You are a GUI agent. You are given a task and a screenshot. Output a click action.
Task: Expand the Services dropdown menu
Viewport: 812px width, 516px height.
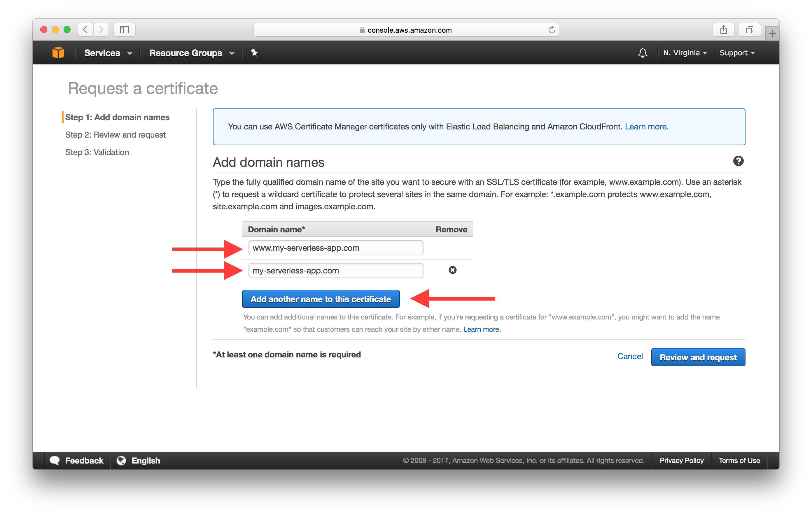(x=108, y=53)
